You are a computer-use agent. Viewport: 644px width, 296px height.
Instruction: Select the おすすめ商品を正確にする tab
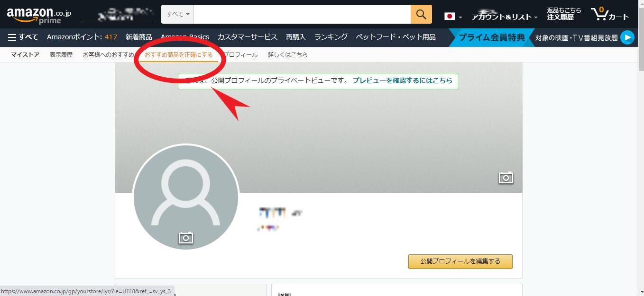[x=179, y=55]
